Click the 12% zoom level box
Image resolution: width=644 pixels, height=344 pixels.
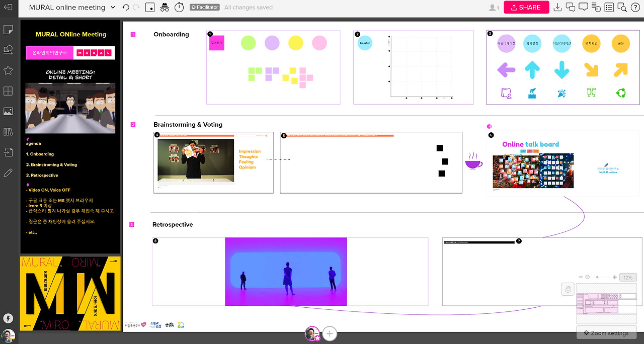click(628, 278)
